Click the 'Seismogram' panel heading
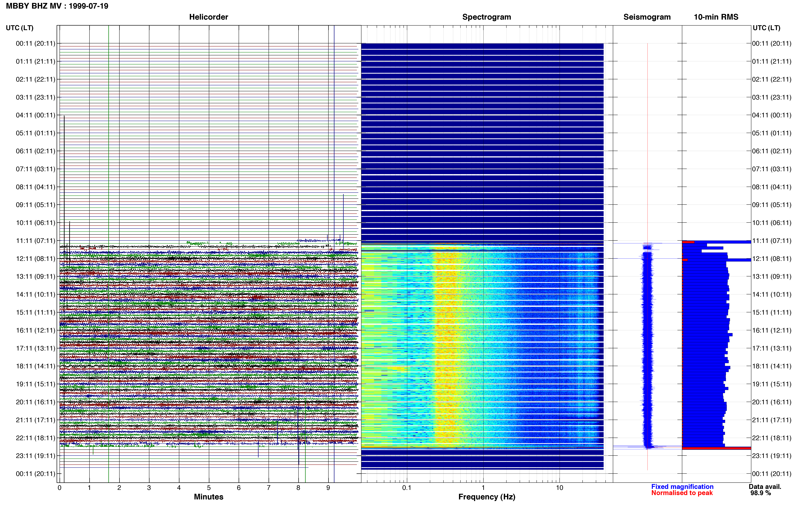The height and width of the screenshot is (508, 812). [647, 17]
